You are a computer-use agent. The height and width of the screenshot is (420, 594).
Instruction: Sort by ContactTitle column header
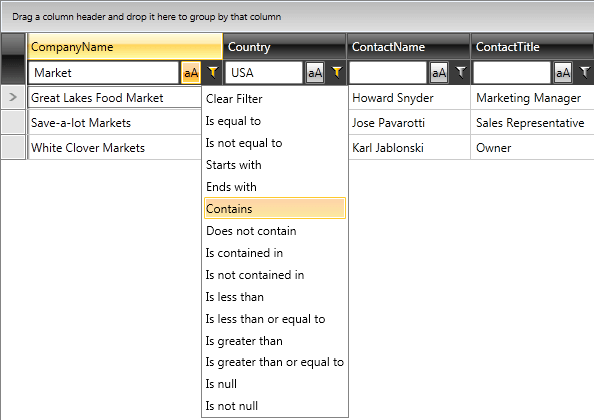coord(532,47)
